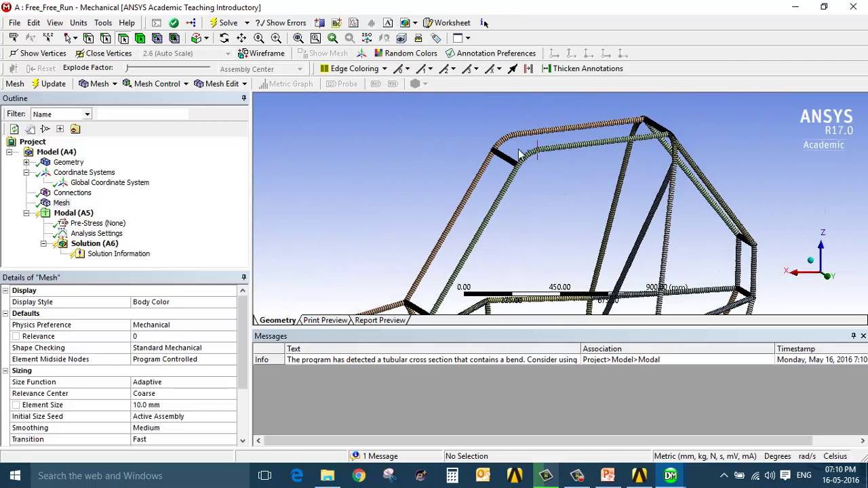Click the Refresh icon in Outline toolbar
The height and width of the screenshot is (488, 868).
(x=14, y=129)
